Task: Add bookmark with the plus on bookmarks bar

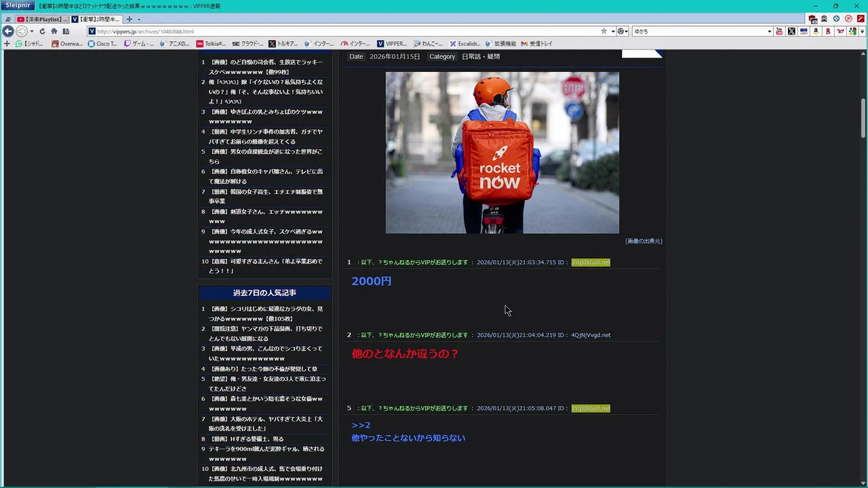Action: pyautogui.click(x=7, y=43)
